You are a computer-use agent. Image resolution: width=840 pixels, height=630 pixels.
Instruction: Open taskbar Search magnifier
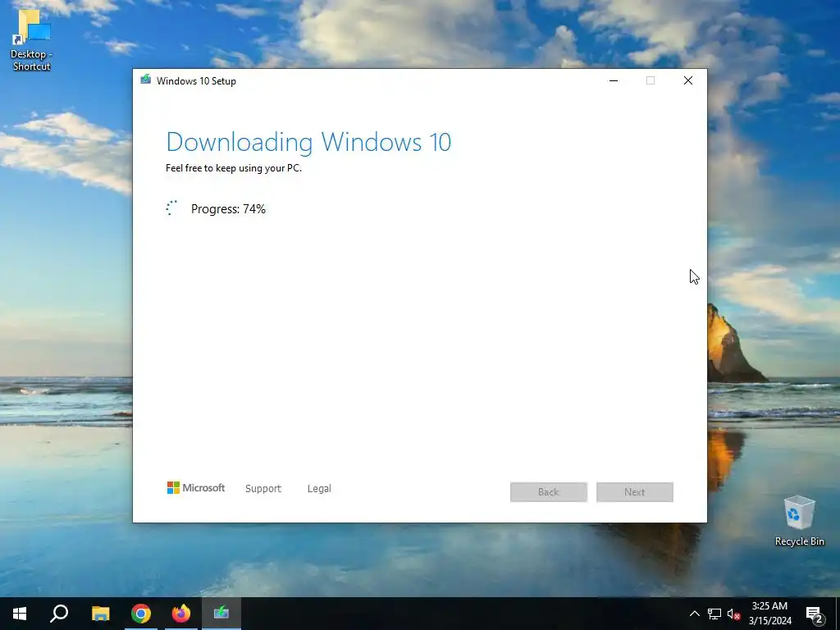59,614
